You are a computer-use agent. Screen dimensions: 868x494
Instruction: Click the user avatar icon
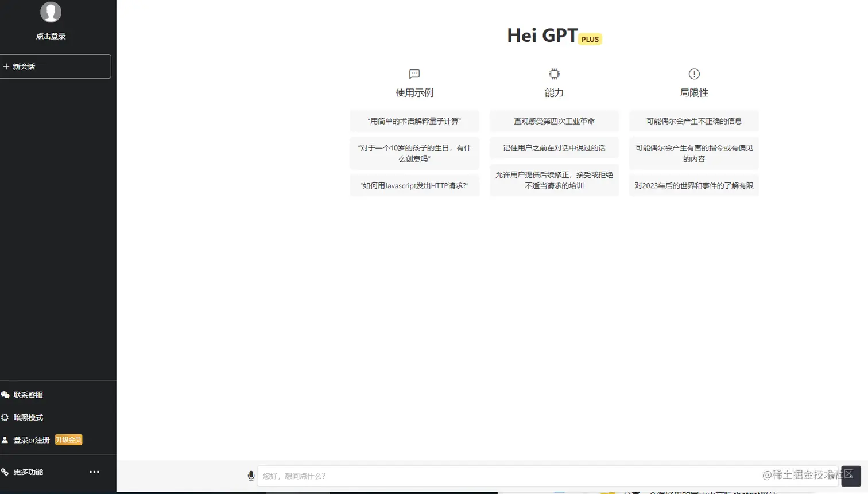tap(51, 11)
